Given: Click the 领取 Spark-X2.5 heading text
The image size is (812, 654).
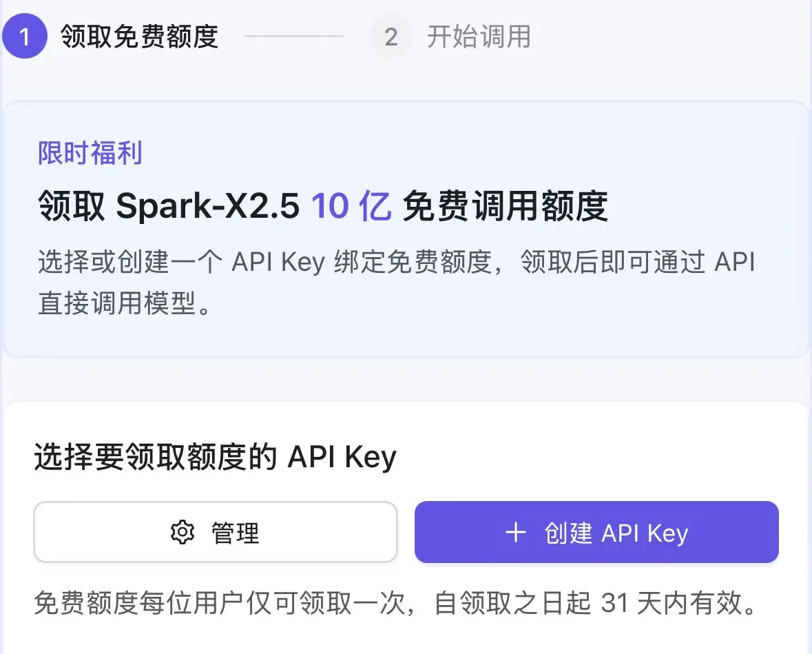Looking at the screenshot, I should (x=169, y=206).
